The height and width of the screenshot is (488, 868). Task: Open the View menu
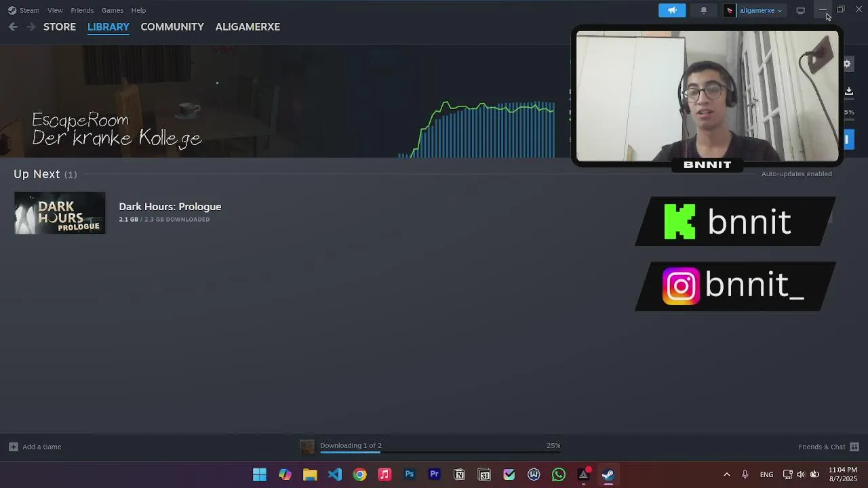(x=55, y=10)
